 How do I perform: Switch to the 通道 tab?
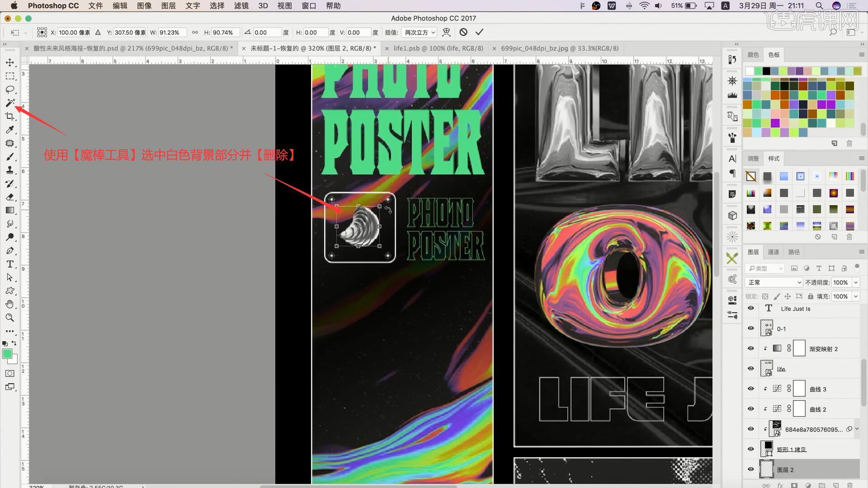774,252
